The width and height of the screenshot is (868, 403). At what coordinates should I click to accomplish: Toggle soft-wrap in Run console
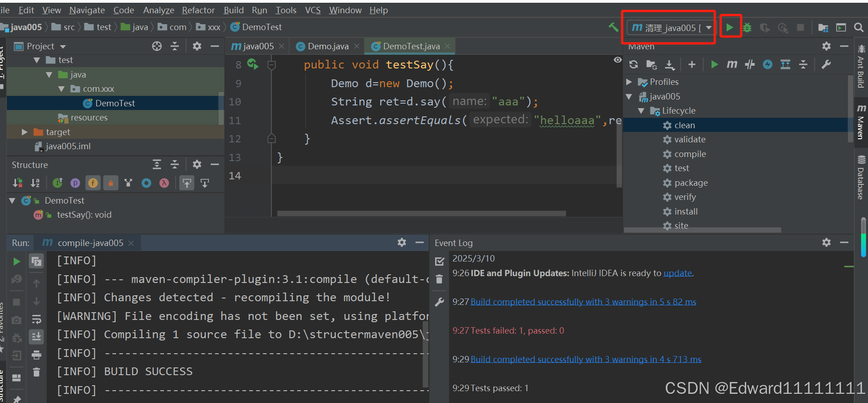[36, 319]
